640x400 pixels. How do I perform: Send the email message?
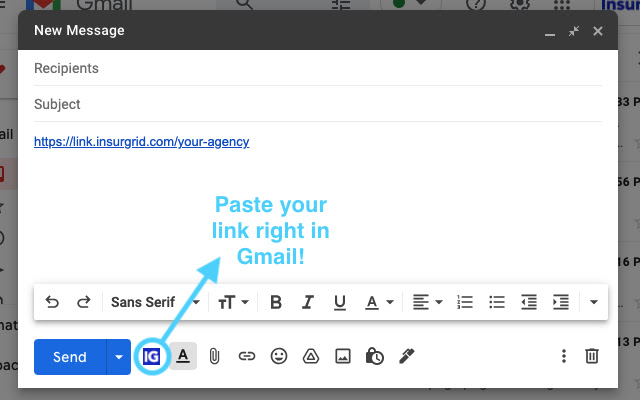(x=70, y=357)
